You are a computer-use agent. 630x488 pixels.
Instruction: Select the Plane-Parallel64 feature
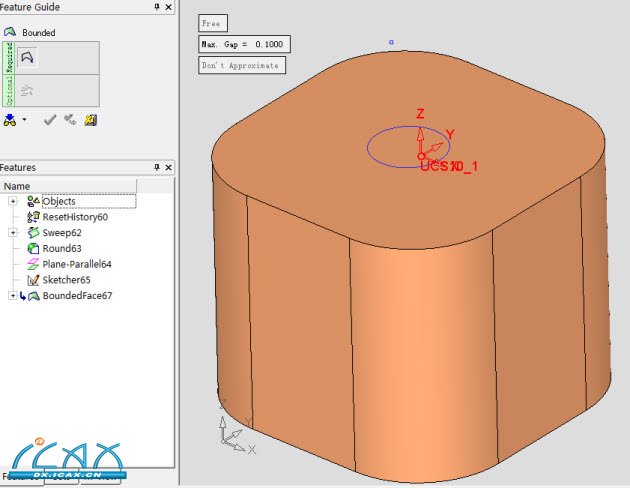click(76, 264)
